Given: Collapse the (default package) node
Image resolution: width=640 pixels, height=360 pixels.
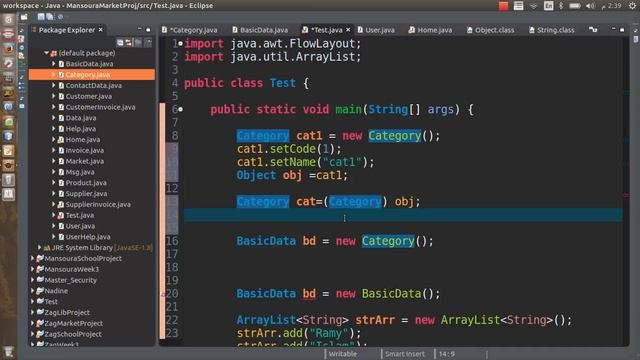Looking at the screenshot, I should [46, 53].
